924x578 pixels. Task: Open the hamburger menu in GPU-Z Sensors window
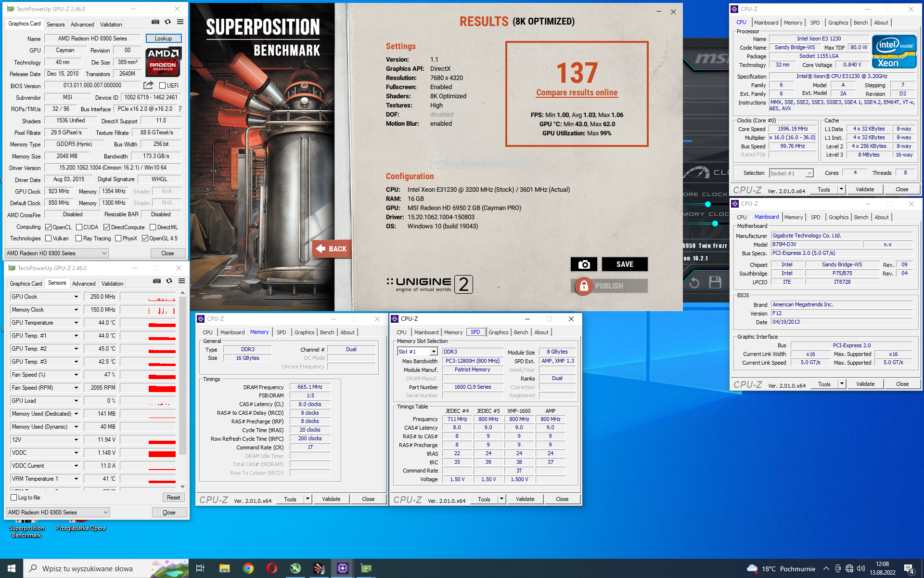181,281
